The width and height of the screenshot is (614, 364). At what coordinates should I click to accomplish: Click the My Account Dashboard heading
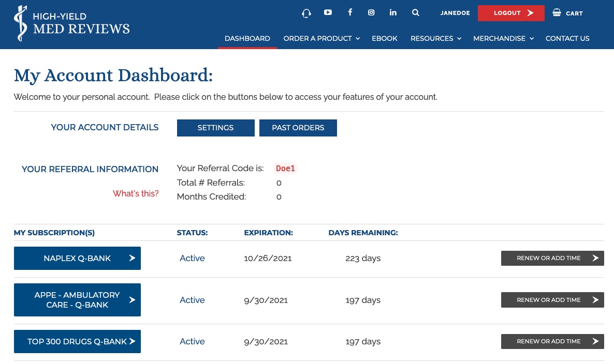point(113,75)
